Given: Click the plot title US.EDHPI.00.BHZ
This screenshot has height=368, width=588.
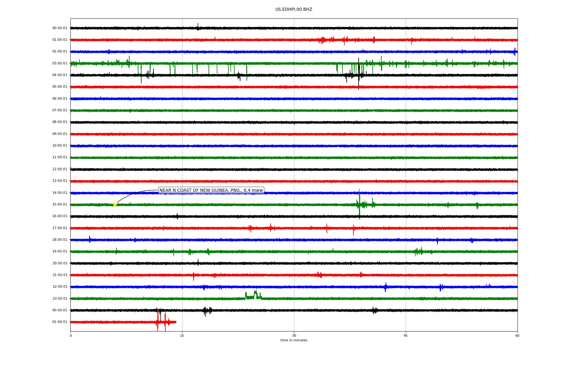Looking at the screenshot, I should 294,10.
